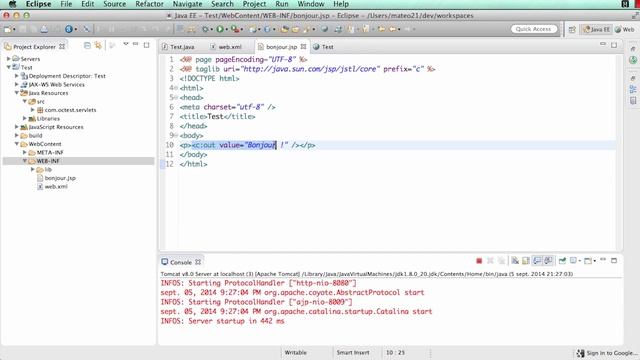Open the Display Selected Console dropdown
The width and height of the screenshot is (640, 360).
tap(580, 261)
